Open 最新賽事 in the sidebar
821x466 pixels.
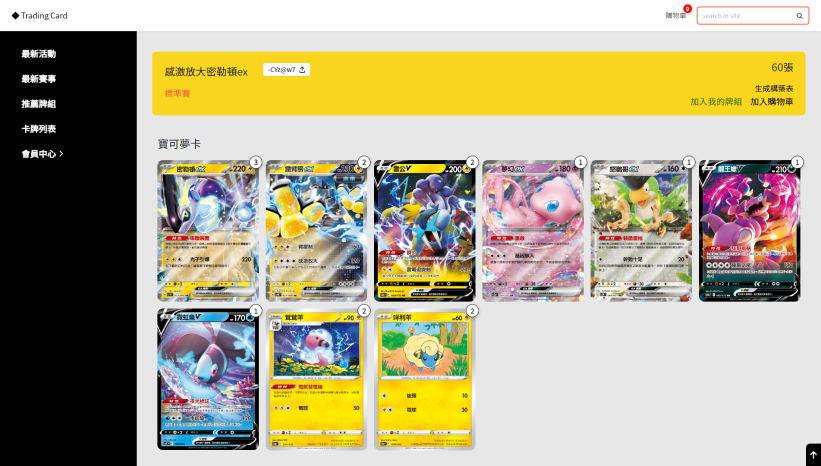click(x=38, y=79)
